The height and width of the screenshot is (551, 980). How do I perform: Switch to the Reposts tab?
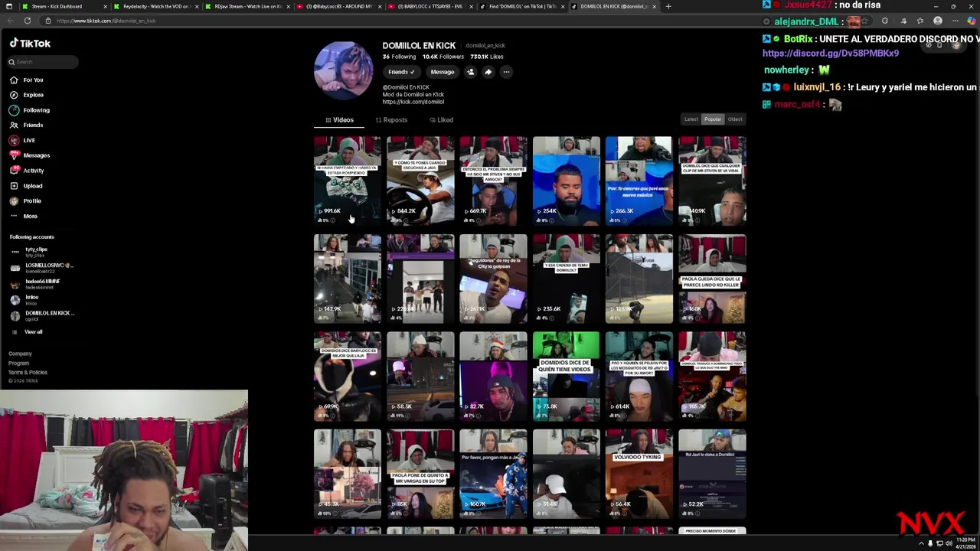[391, 120]
